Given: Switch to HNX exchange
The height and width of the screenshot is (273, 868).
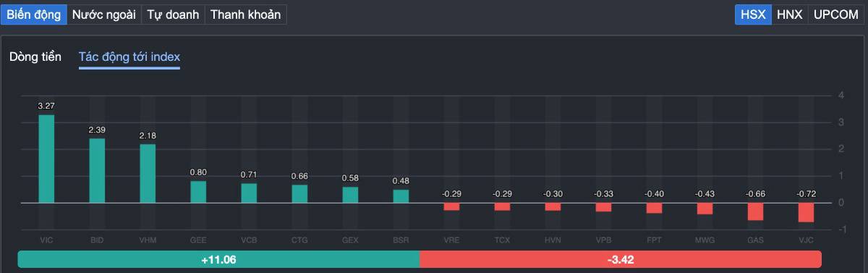Looking at the screenshot, I should [790, 14].
